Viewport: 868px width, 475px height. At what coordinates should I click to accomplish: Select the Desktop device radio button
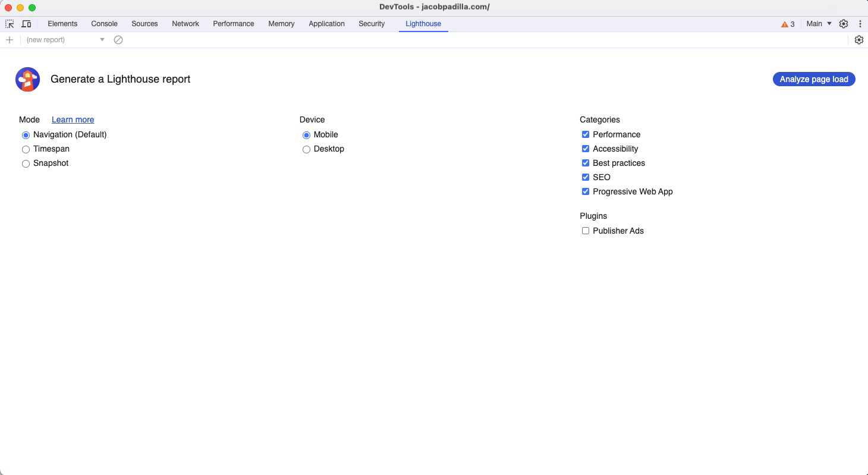pos(307,149)
